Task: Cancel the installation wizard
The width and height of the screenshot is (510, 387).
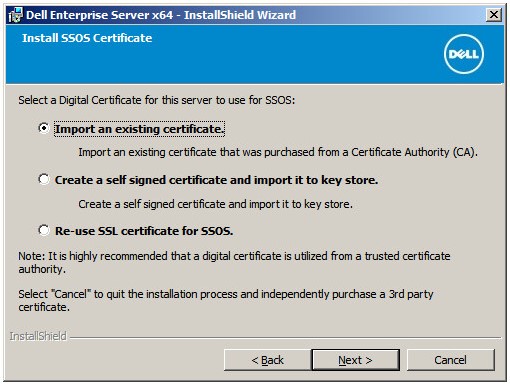Action: click(x=450, y=360)
